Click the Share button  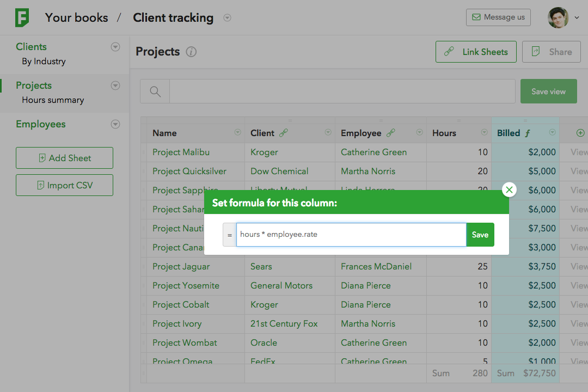pyautogui.click(x=551, y=52)
